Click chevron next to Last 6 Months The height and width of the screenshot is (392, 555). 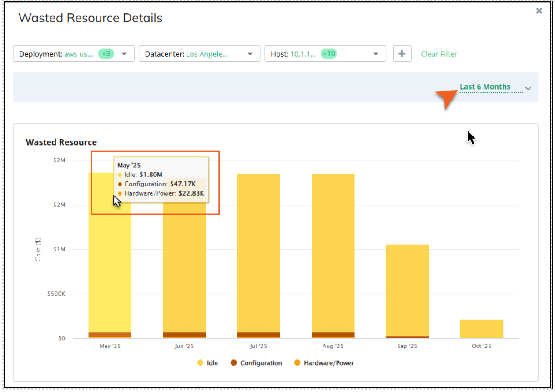click(528, 88)
